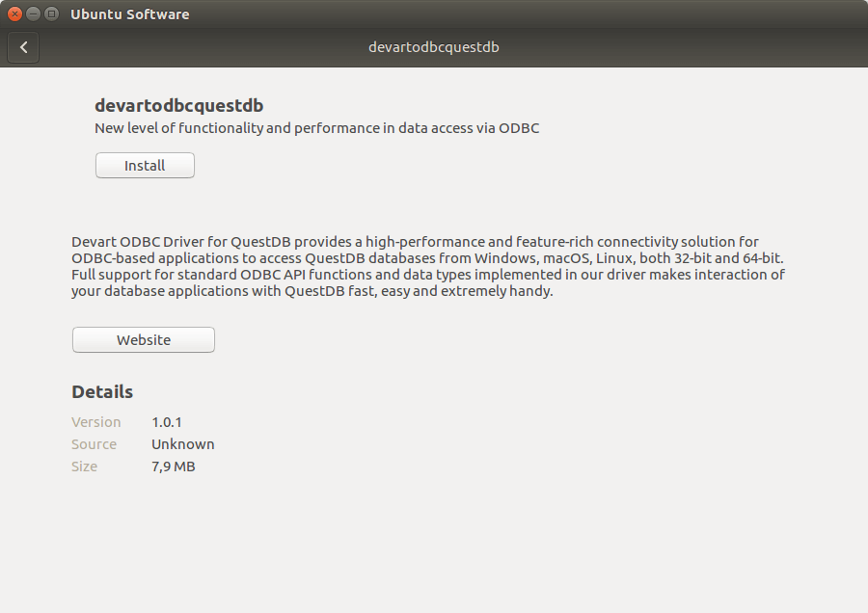
Task: Click the version number 1.0.1
Action: pos(166,422)
